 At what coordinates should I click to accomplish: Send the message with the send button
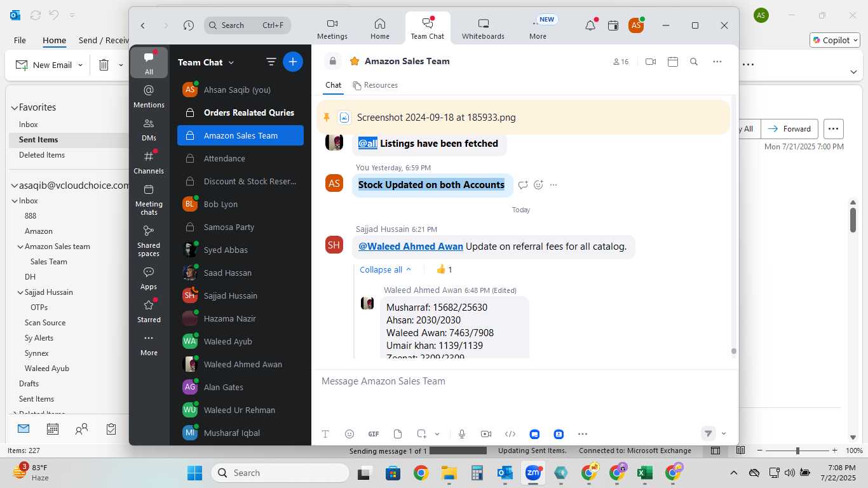pyautogui.click(x=708, y=434)
